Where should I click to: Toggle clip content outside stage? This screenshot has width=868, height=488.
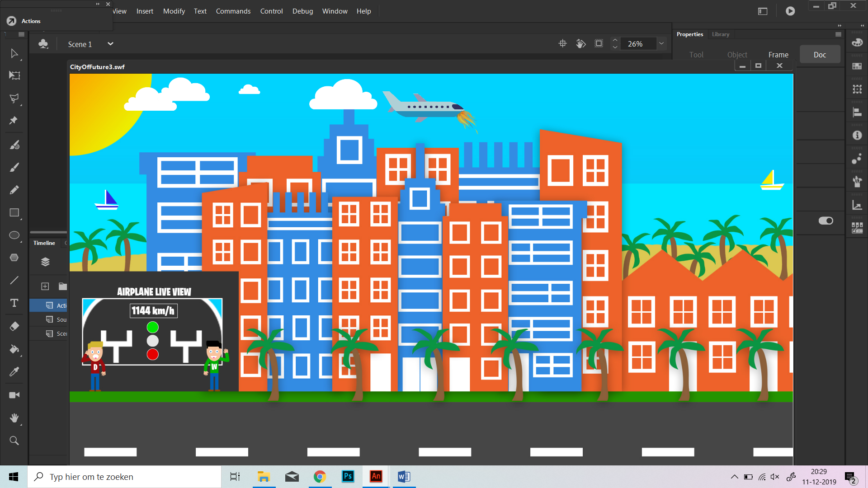point(599,44)
